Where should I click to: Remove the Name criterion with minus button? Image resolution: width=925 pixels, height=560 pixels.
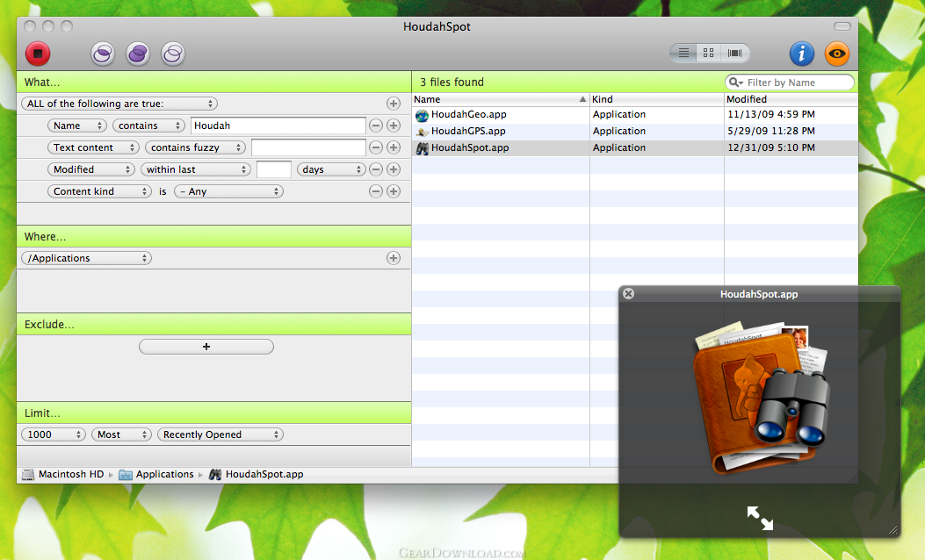(376, 126)
